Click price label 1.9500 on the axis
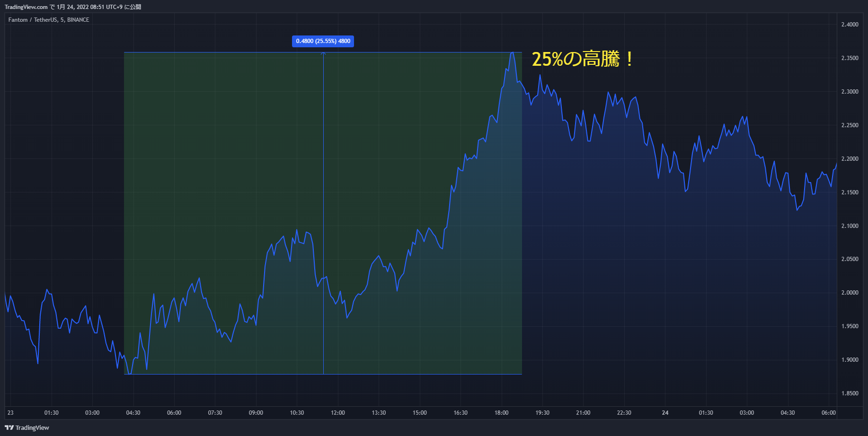The width and height of the screenshot is (868, 436). [x=850, y=326]
